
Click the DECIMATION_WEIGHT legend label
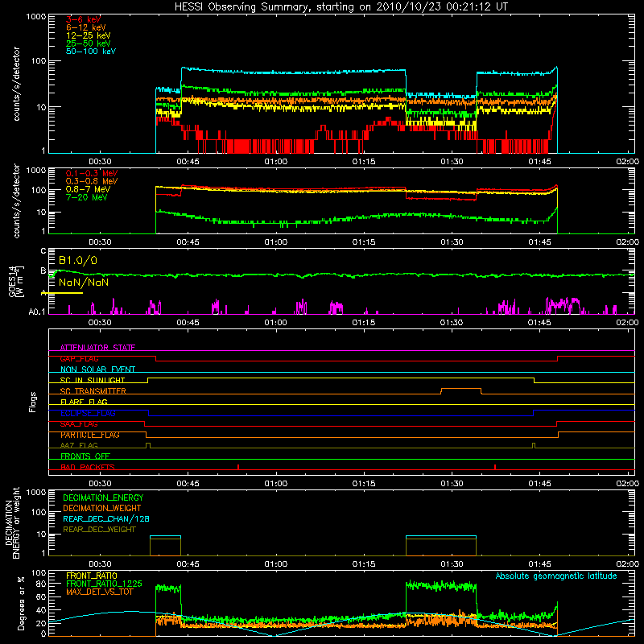tap(102, 508)
